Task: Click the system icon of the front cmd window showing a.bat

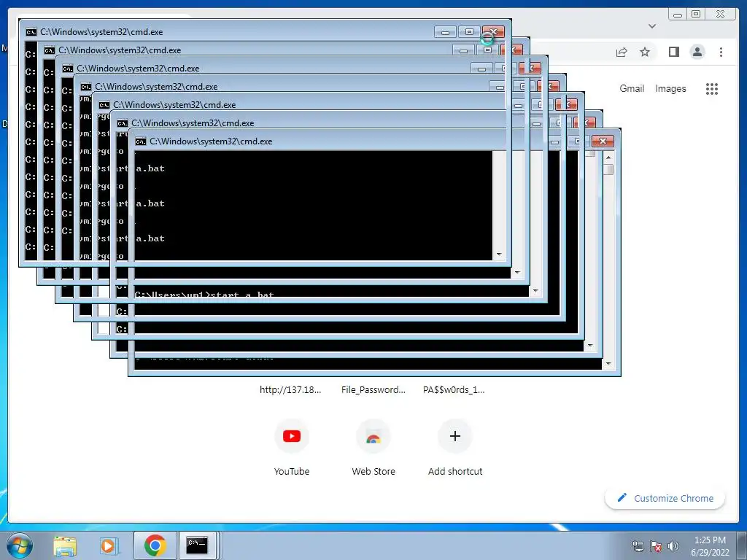Action: 141,141
